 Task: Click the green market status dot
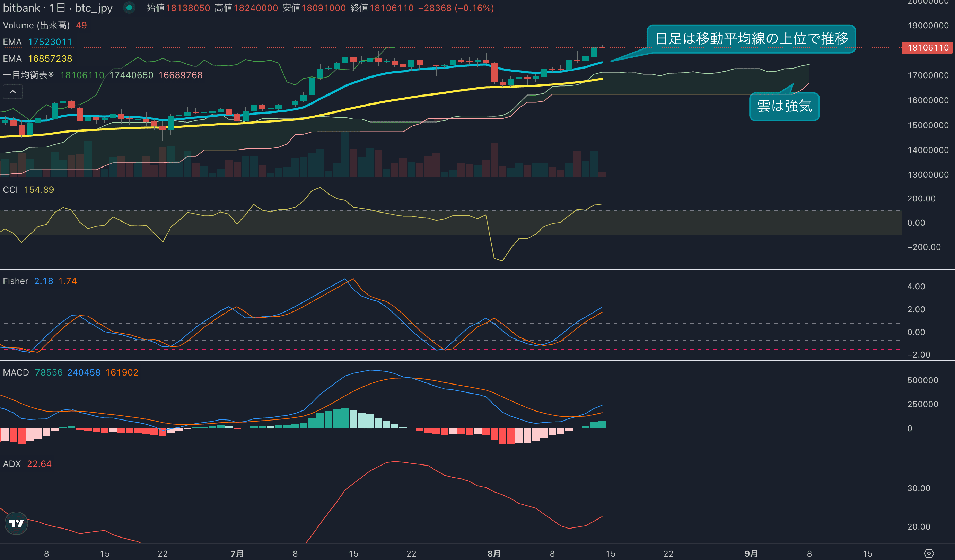129,8
